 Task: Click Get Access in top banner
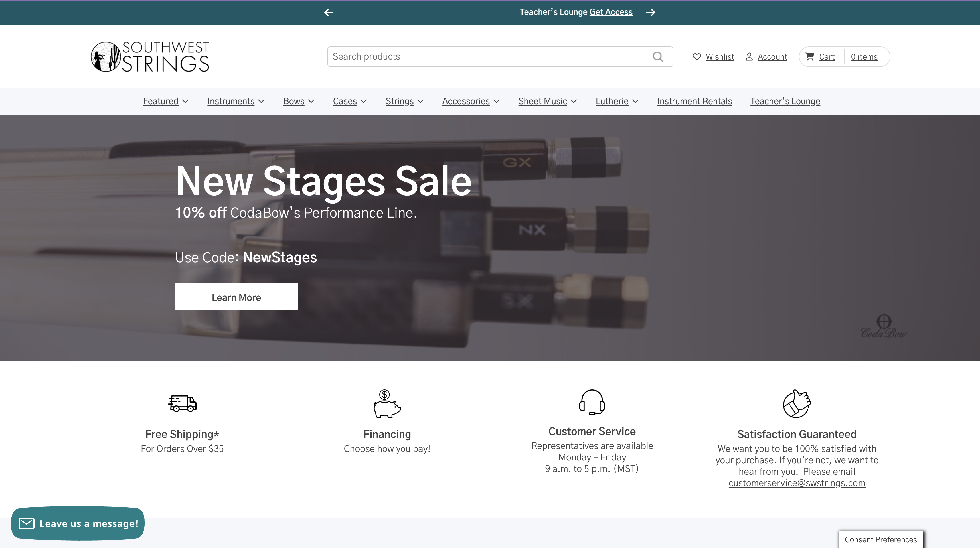click(x=611, y=12)
